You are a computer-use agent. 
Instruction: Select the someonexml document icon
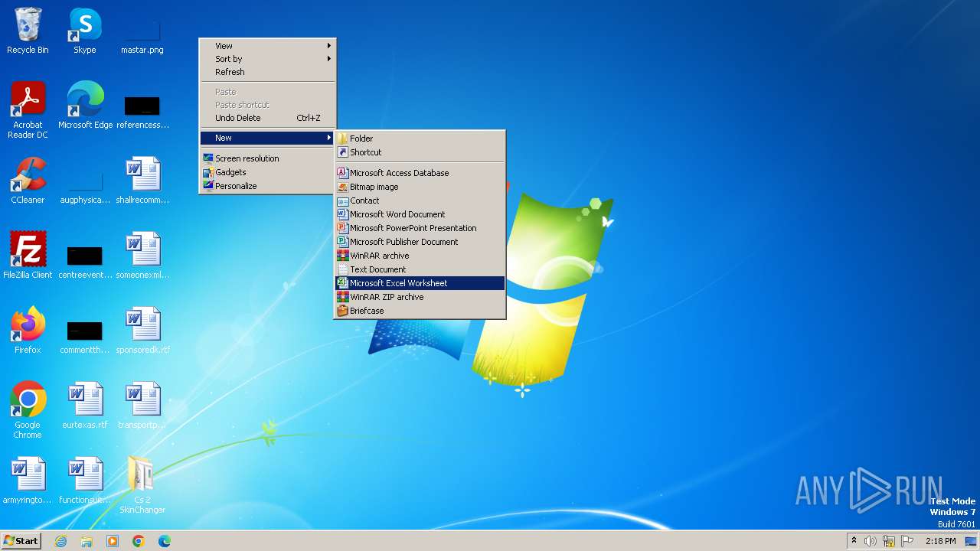142,256
